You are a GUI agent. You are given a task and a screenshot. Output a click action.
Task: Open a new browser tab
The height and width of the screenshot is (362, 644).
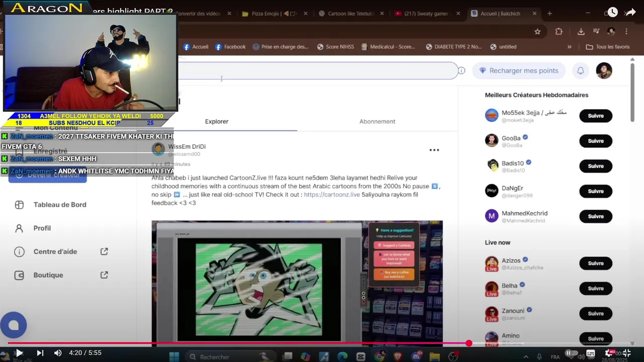click(549, 14)
